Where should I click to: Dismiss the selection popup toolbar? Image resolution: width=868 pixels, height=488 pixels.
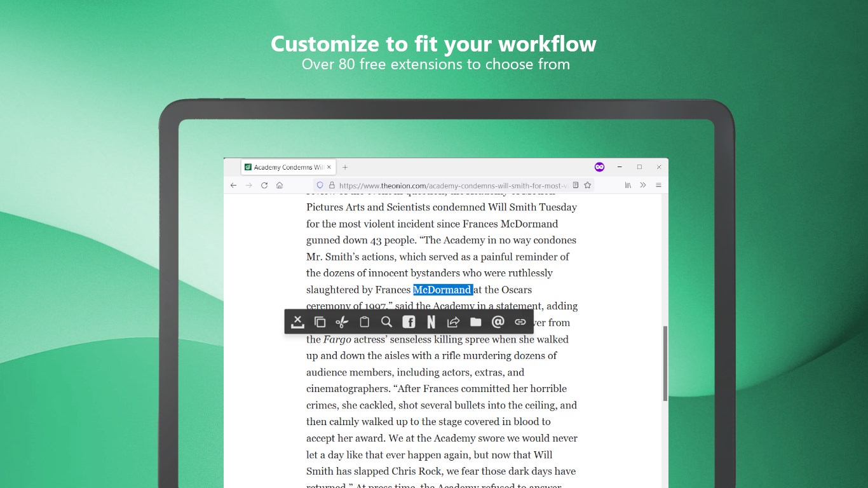297,322
